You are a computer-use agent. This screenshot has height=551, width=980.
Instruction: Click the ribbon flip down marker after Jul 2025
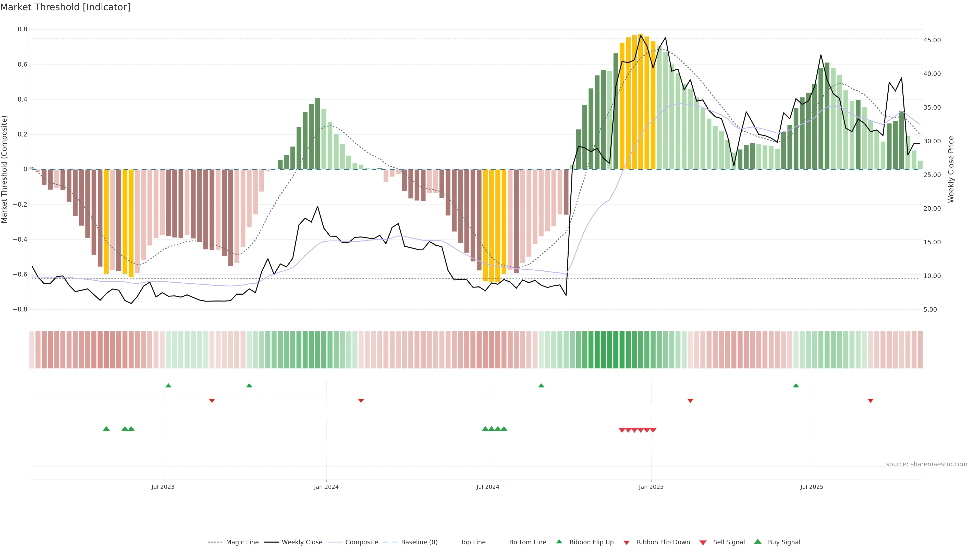tap(871, 400)
